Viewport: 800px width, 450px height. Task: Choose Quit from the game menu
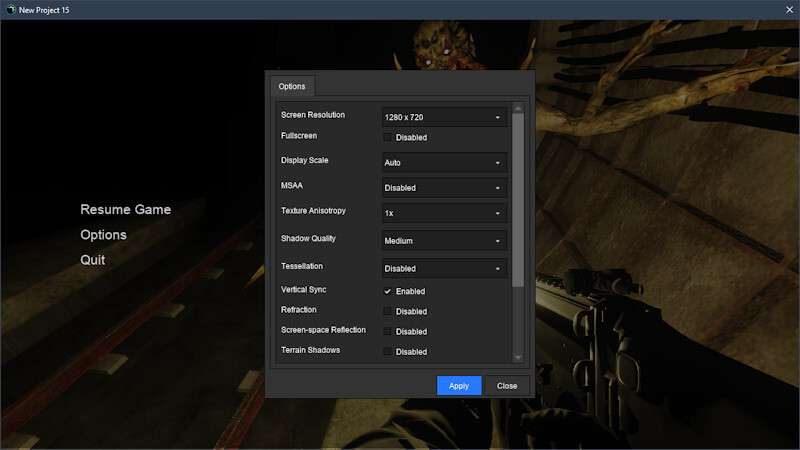tap(92, 259)
